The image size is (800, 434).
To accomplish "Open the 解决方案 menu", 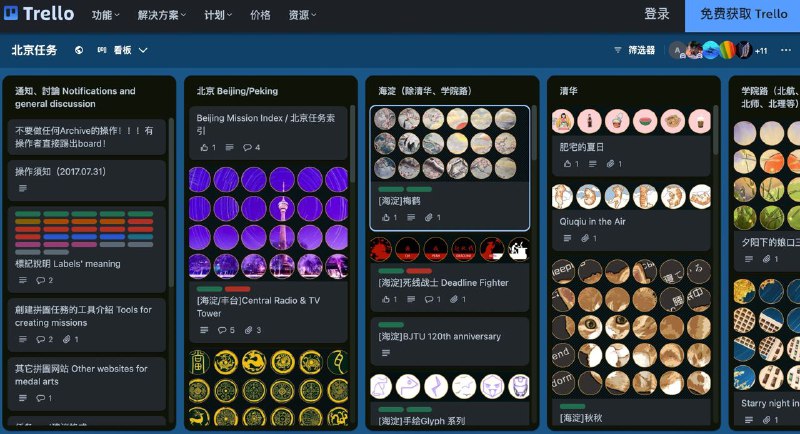I will click(162, 15).
